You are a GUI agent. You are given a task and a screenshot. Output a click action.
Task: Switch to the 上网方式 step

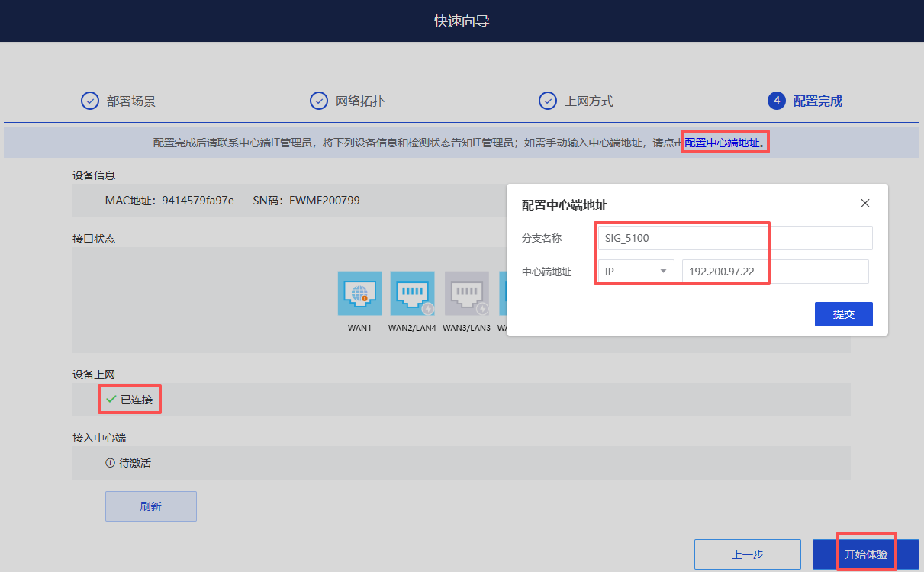(589, 101)
